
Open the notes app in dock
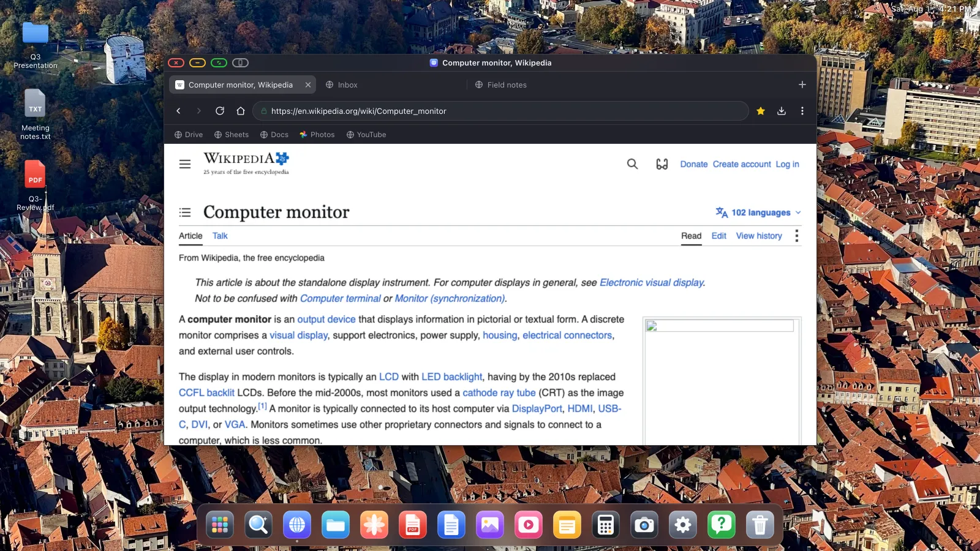(567, 525)
